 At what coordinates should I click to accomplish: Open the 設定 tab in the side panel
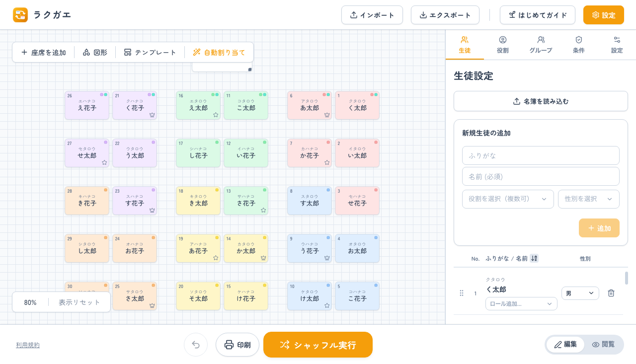coord(617,45)
